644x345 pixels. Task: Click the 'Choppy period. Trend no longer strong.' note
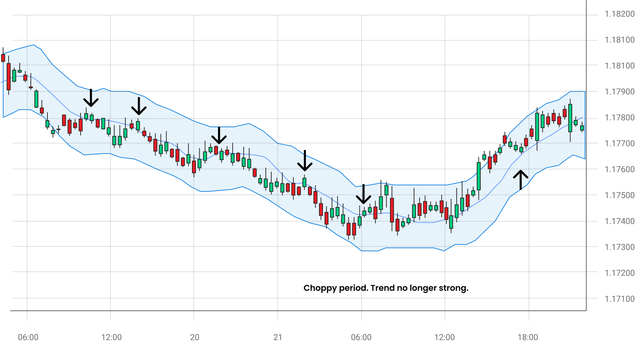[x=386, y=288]
